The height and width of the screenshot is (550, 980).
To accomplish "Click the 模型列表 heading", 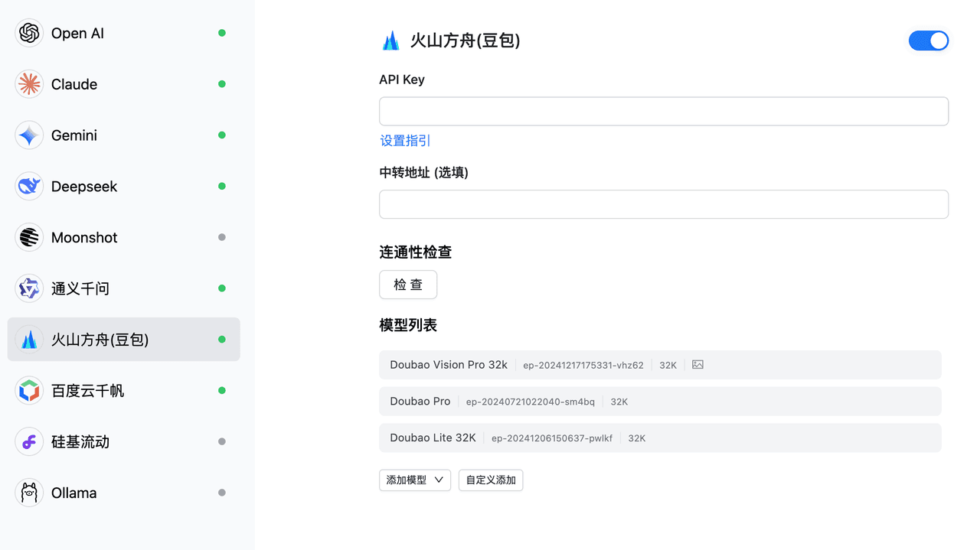I will (408, 325).
